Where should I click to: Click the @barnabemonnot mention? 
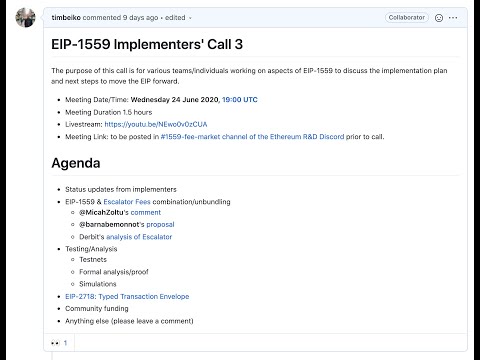109,225
